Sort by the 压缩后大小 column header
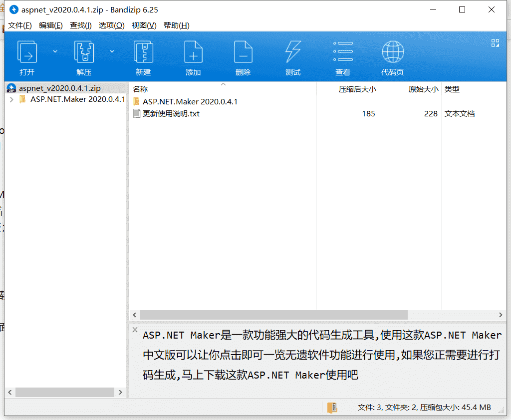511x420 pixels. point(357,89)
